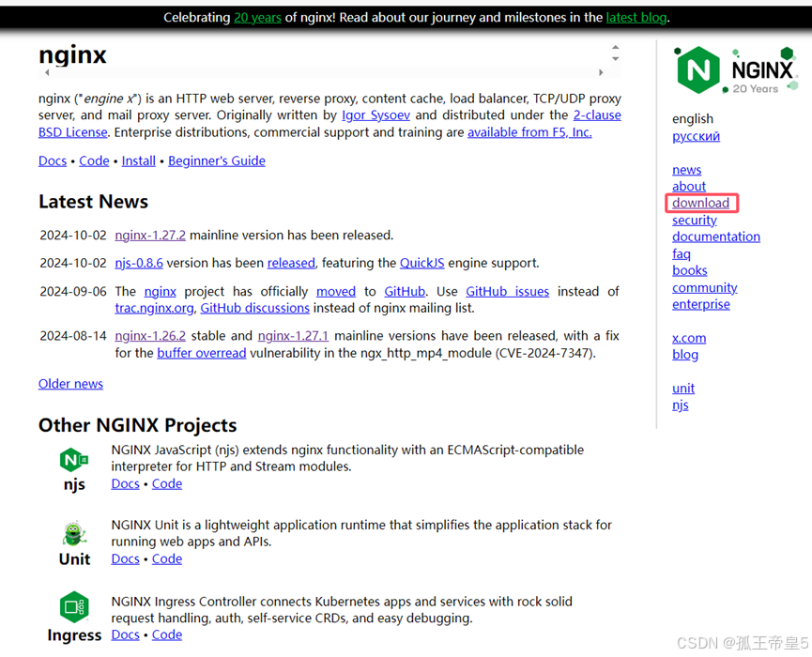Image resolution: width=812 pixels, height=657 pixels.
Task: Click the njs project logo icon
Action: 74,460
